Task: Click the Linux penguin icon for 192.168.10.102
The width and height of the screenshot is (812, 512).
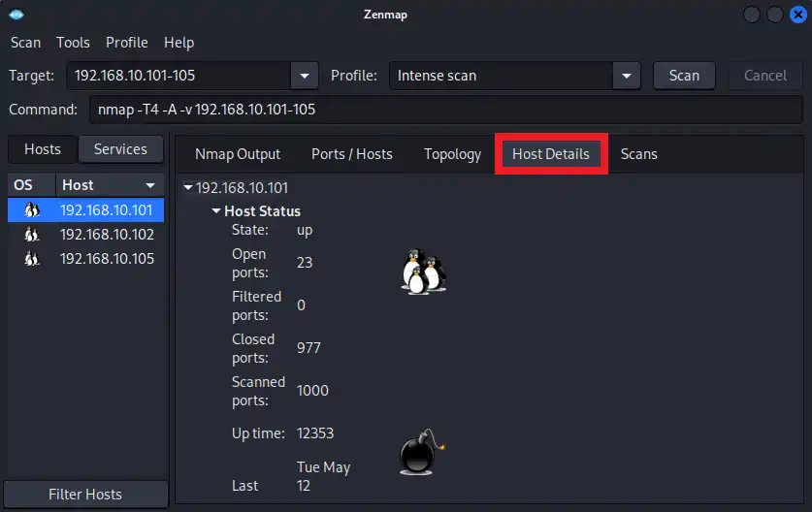Action: coord(32,235)
